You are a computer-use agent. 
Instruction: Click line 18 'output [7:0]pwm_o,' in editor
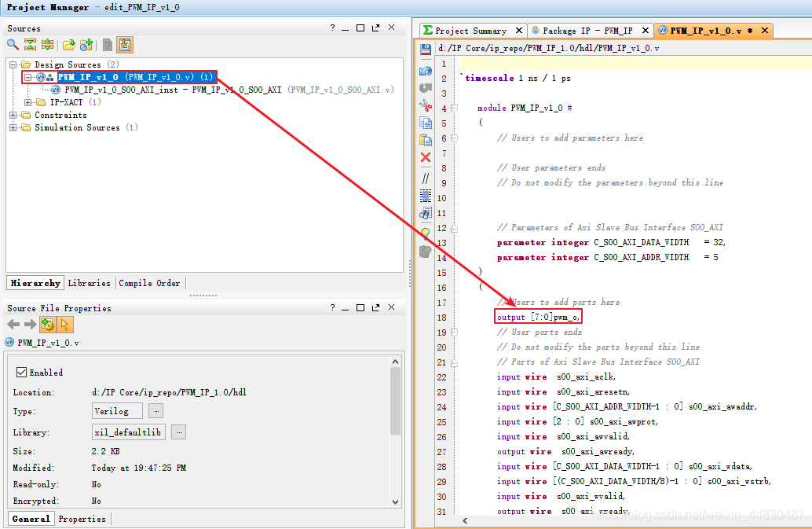pyautogui.click(x=538, y=317)
